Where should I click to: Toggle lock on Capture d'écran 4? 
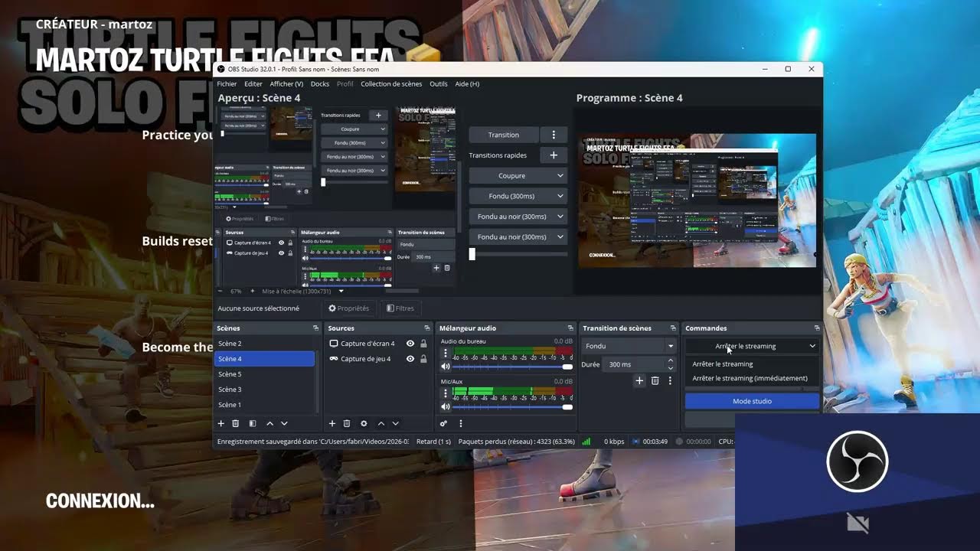tap(423, 344)
